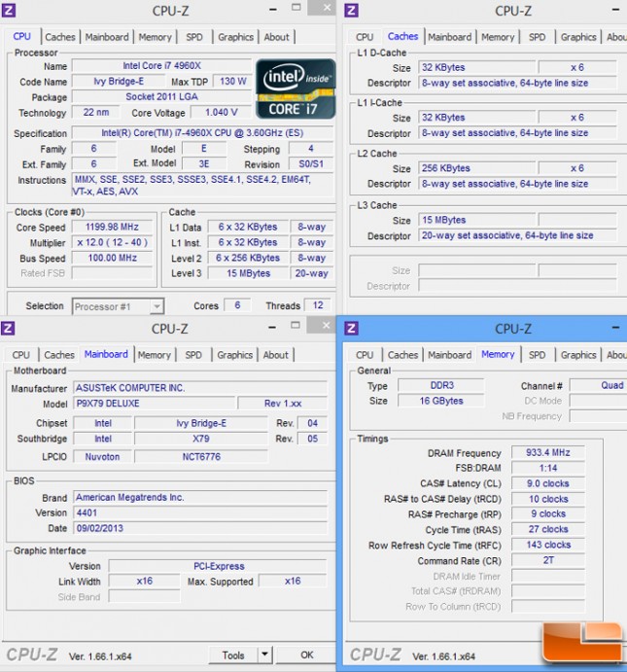Click the processor Name field 'Intel Core i7 4960X'
The image size is (627, 672).
[x=162, y=65]
